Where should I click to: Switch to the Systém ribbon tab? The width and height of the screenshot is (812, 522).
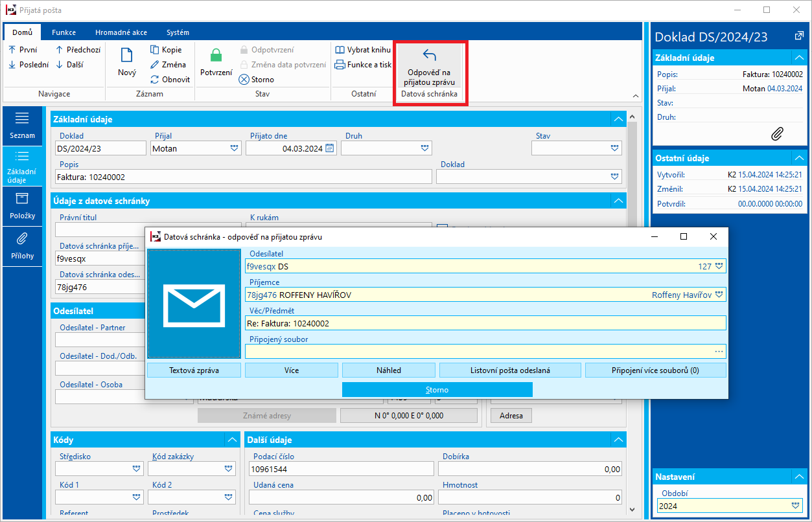pyautogui.click(x=178, y=32)
